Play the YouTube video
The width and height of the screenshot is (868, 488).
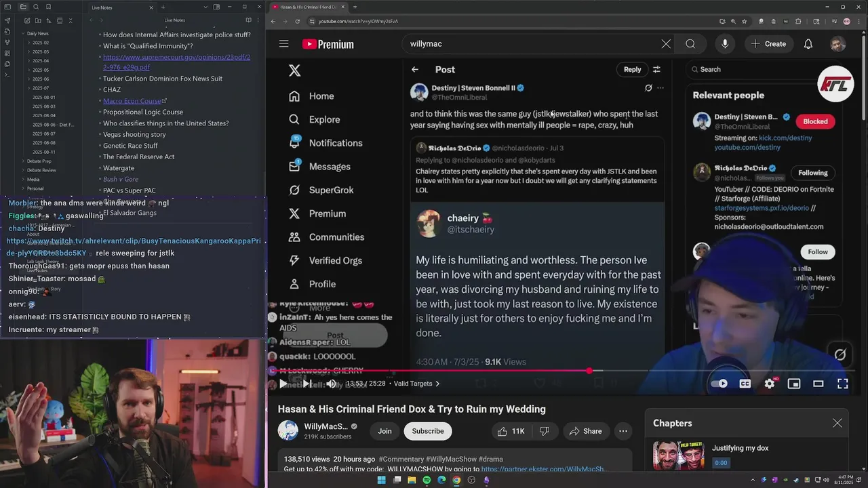[283, 384]
